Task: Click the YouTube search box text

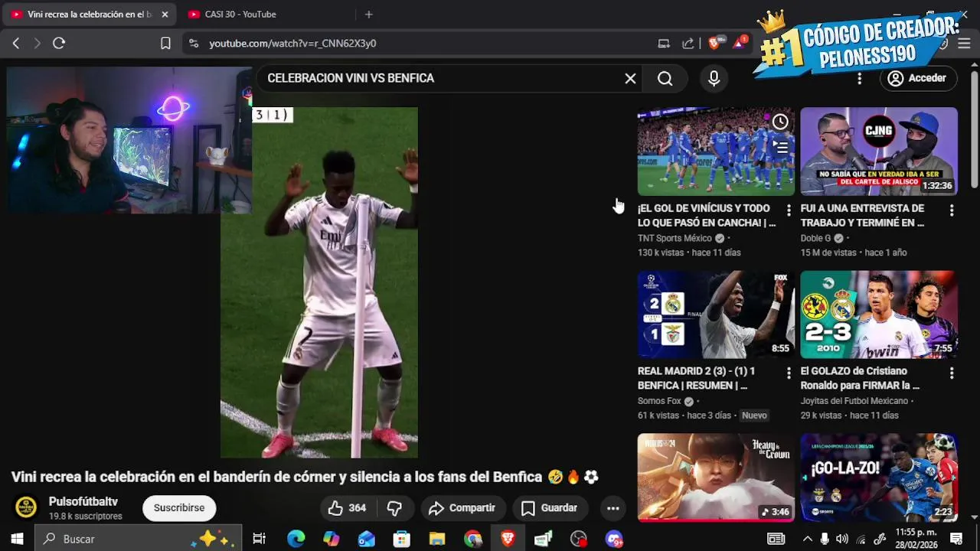Action: click(351, 78)
